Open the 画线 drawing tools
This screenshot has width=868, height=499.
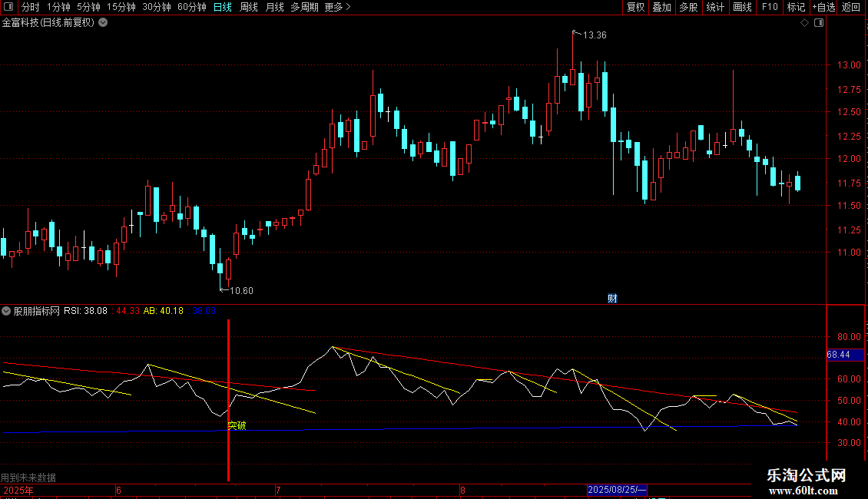point(742,7)
